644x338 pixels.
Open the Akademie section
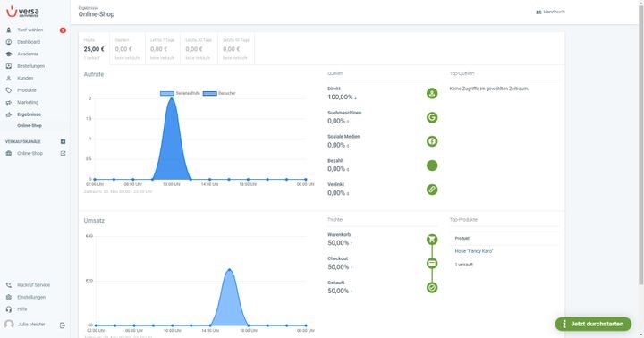[x=28, y=54]
